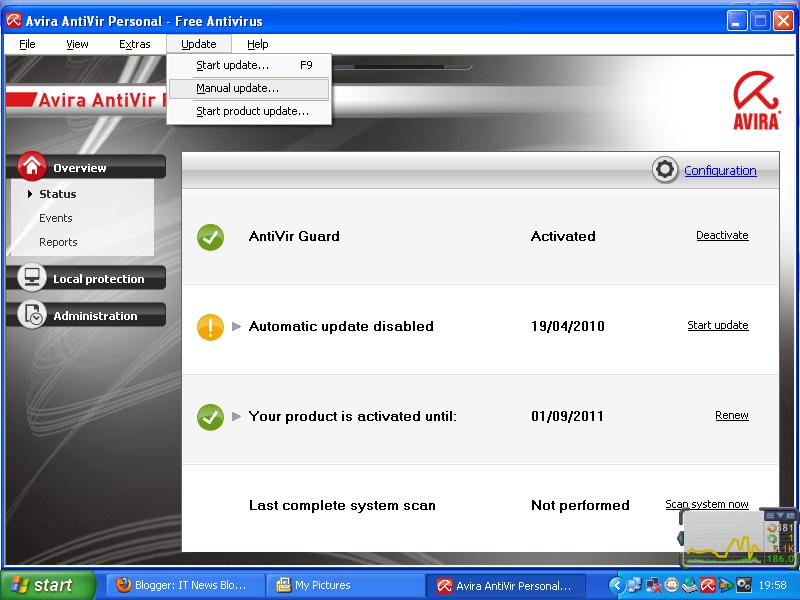Switch to My Pictures taskbar window
Screen dimensions: 800x600
pyautogui.click(x=345, y=585)
